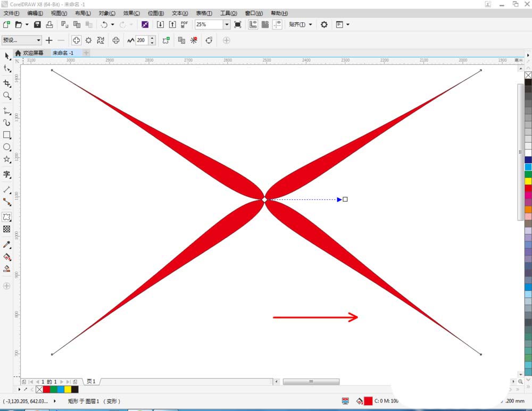Toggle Push and Pull distortion
This screenshot has width=532, height=411.
click(x=77, y=40)
